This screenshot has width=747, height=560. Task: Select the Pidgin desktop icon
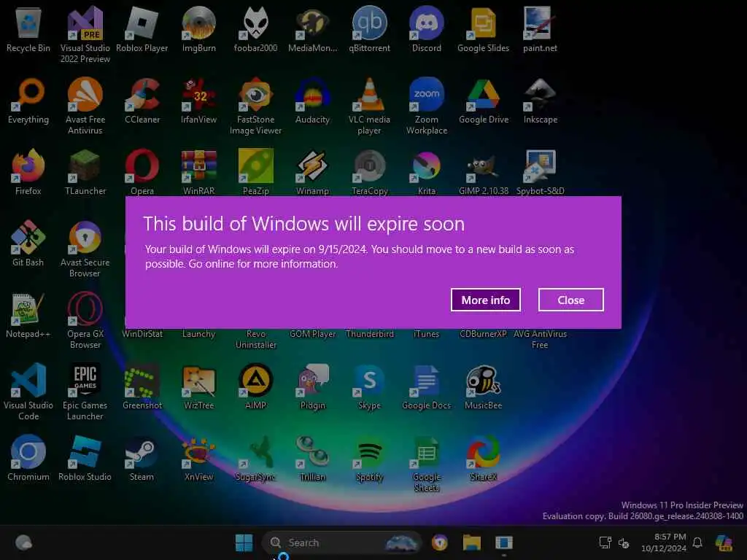click(x=312, y=386)
